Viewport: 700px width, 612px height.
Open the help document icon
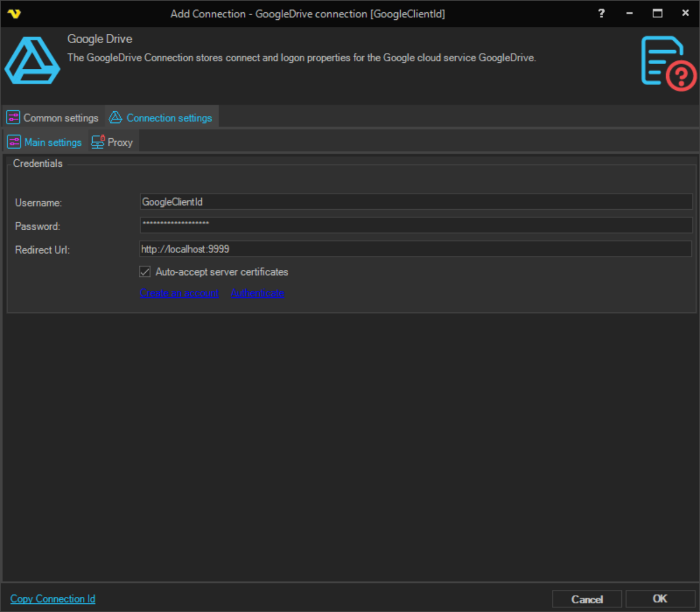(x=668, y=64)
